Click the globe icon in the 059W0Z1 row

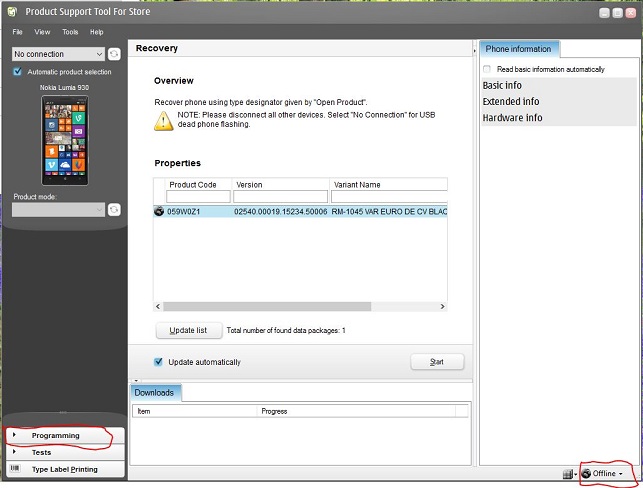[x=159, y=211]
